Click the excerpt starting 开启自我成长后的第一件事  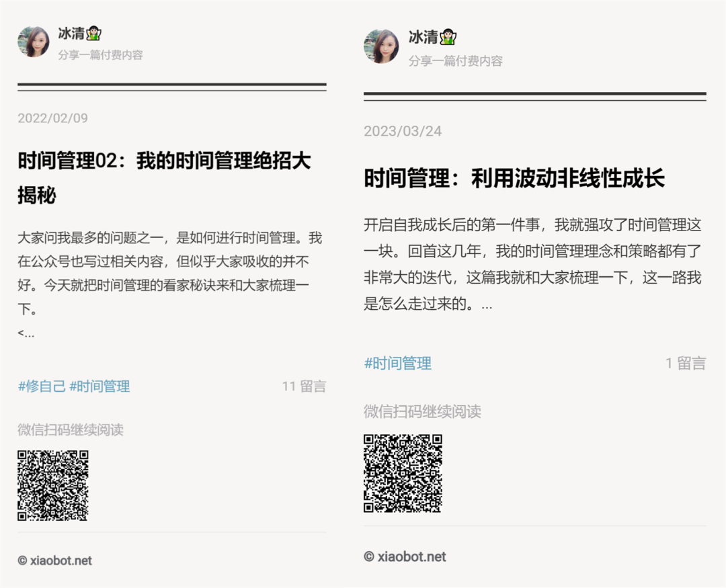click(532, 264)
